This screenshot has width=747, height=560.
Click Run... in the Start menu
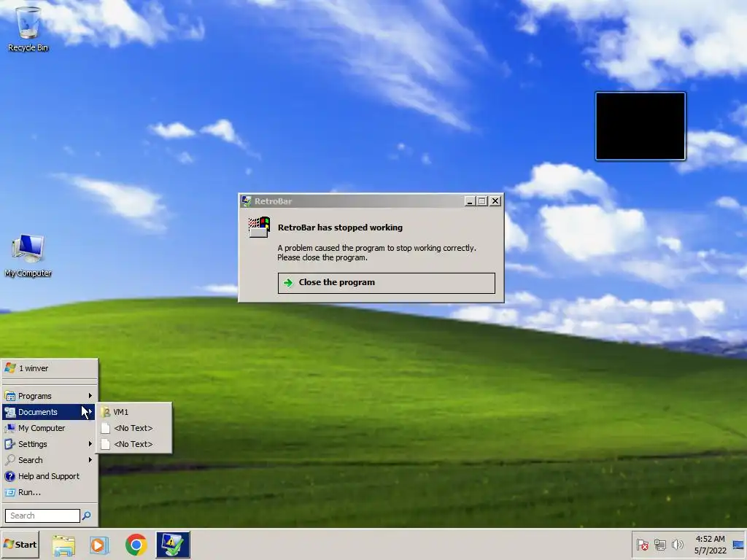tap(50, 492)
